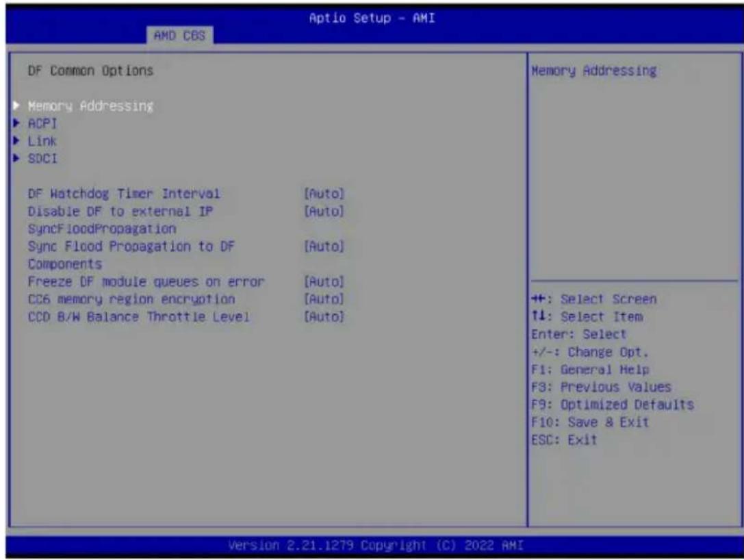Viewport: 744px width, 560px height.
Task: Open the Link submenu
Action: point(42,141)
